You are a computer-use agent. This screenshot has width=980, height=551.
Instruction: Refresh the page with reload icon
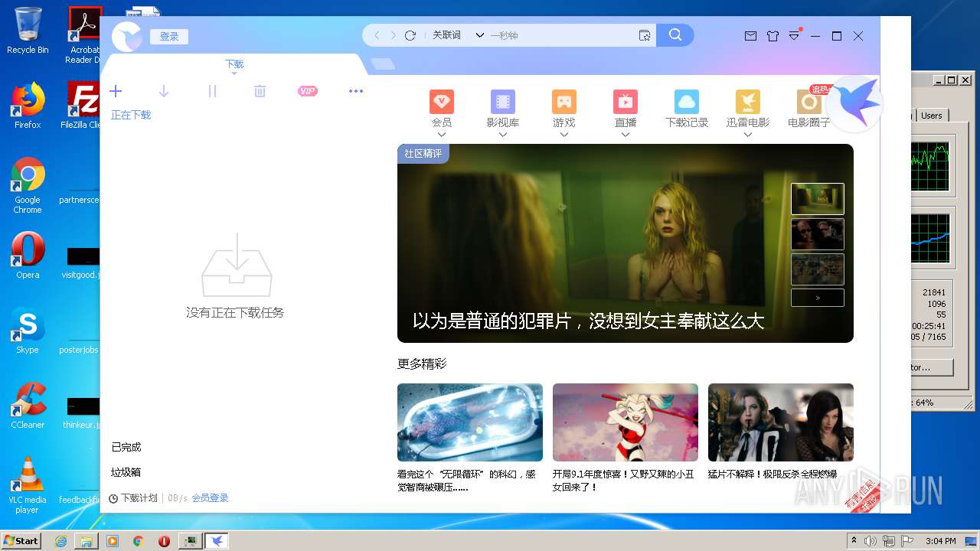(x=410, y=35)
